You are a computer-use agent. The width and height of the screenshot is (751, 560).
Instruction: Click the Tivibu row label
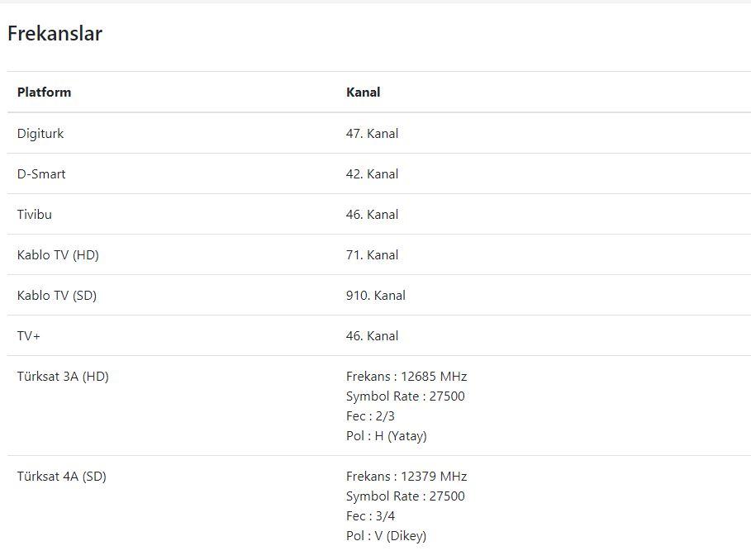coord(35,215)
